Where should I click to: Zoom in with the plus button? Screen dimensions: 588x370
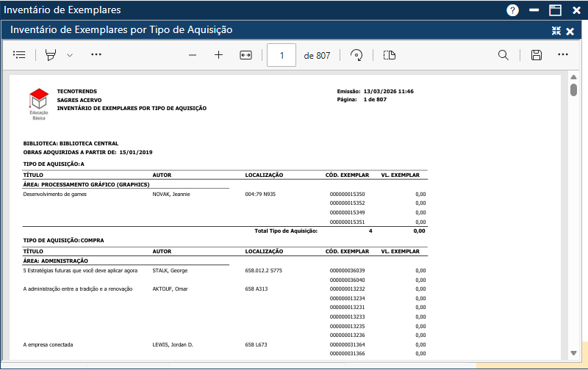point(218,55)
